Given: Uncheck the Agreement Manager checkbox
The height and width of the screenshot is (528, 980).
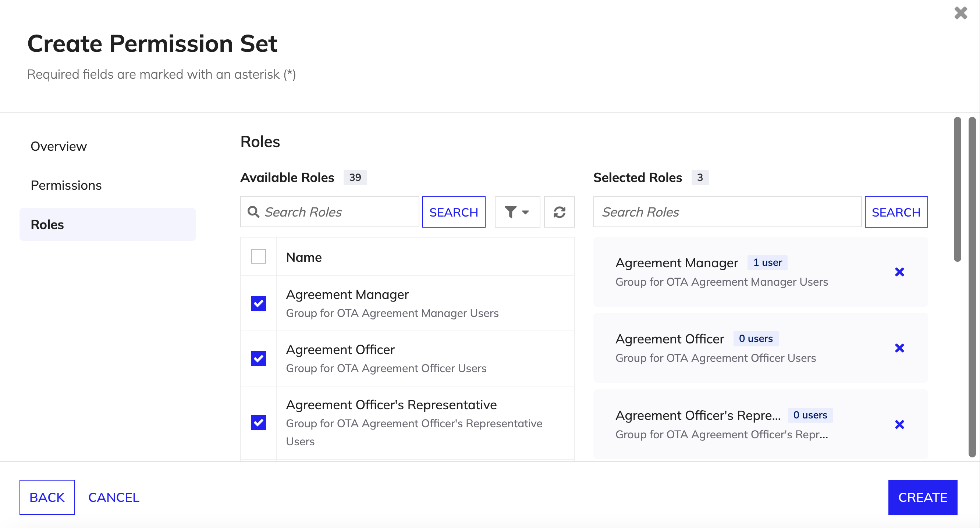Looking at the screenshot, I should (258, 303).
